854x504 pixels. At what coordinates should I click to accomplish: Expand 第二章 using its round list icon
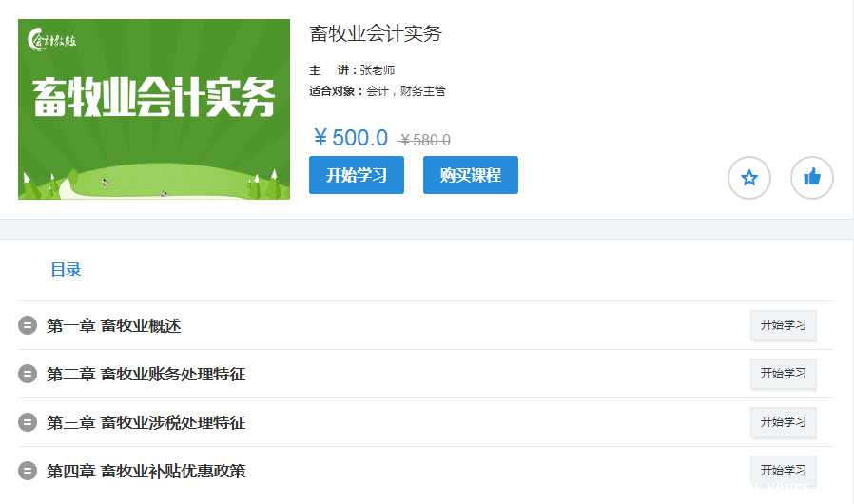pos(28,375)
